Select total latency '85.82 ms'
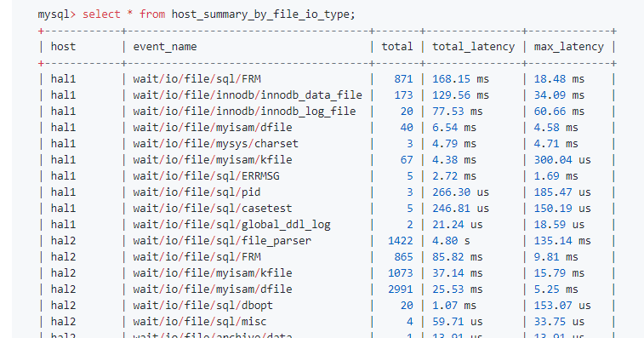 click(x=457, y=257)
